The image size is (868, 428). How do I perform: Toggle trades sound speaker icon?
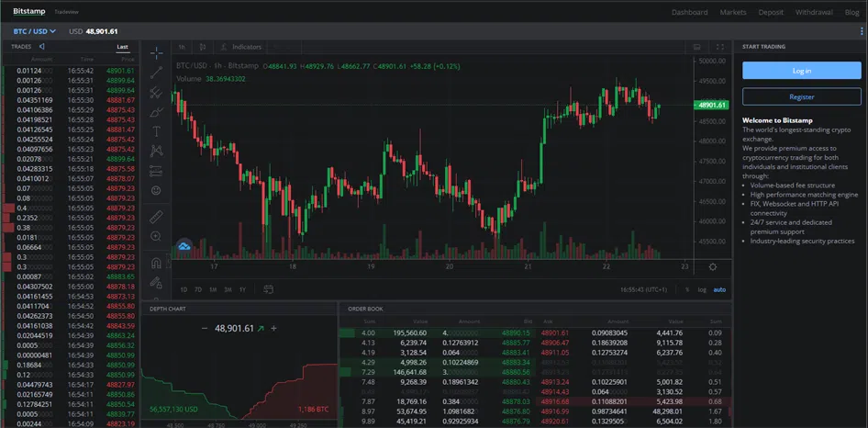42,47
